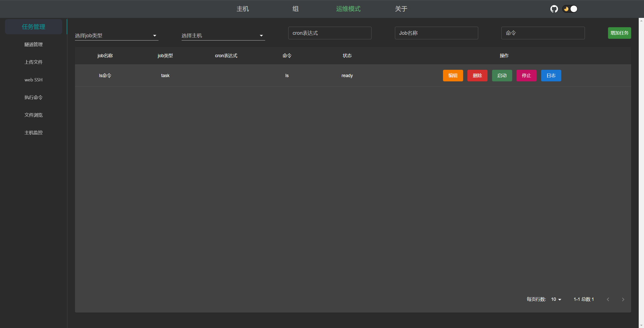Go to next page arrow

(623, 299)
